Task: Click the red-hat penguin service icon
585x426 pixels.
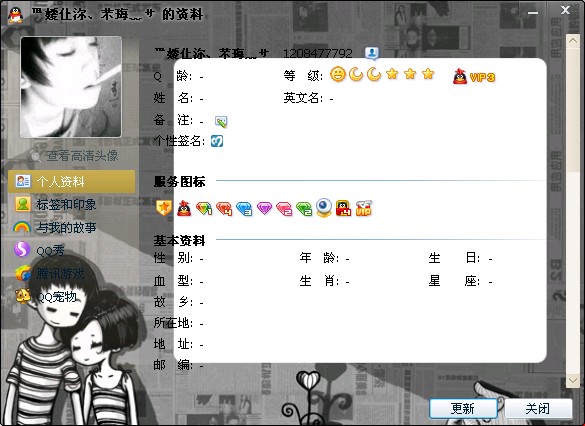Action: (184, 208)
